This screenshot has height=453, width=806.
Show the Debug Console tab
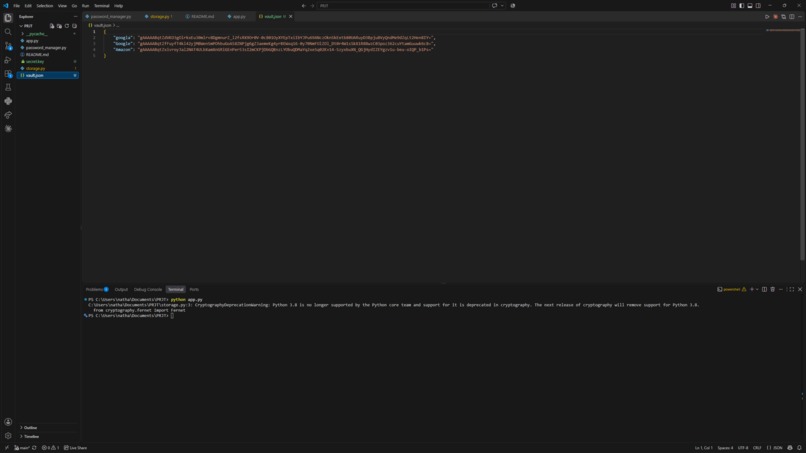tap(148, 289)
